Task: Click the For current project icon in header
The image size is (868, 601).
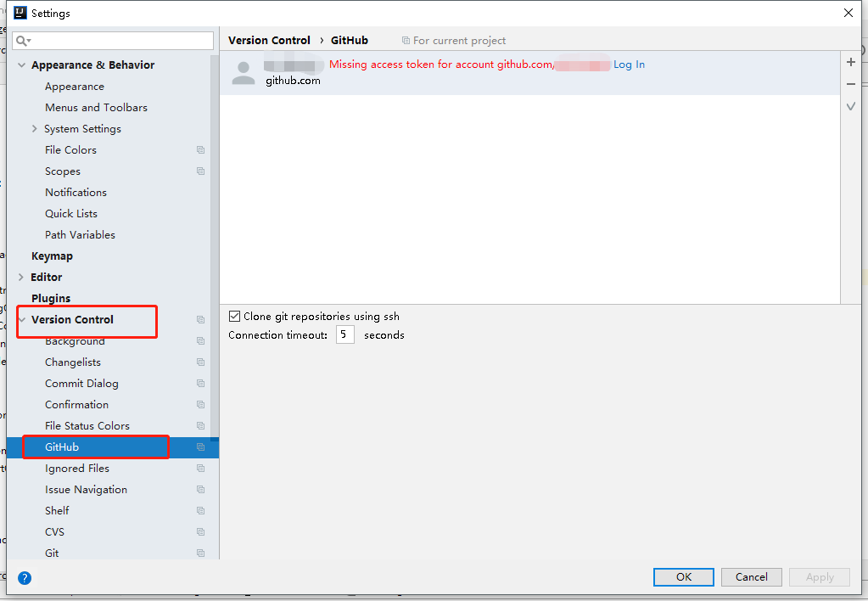Action: coord(406,41)
